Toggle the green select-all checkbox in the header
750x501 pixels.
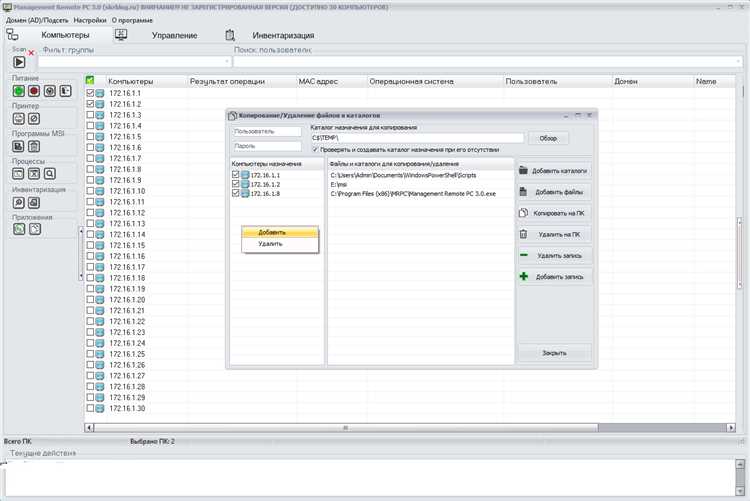(x=90, y=80)
